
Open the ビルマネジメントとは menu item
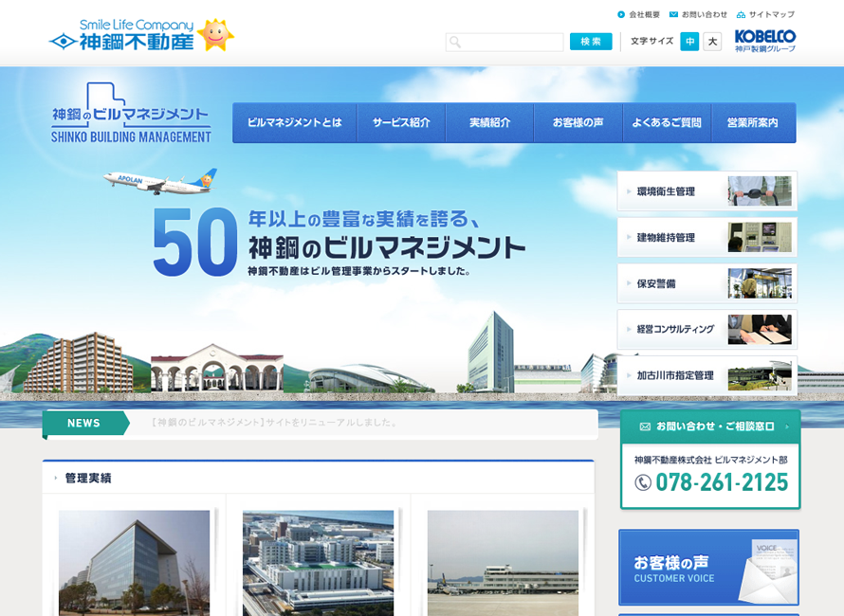click(x=294, y=122)
